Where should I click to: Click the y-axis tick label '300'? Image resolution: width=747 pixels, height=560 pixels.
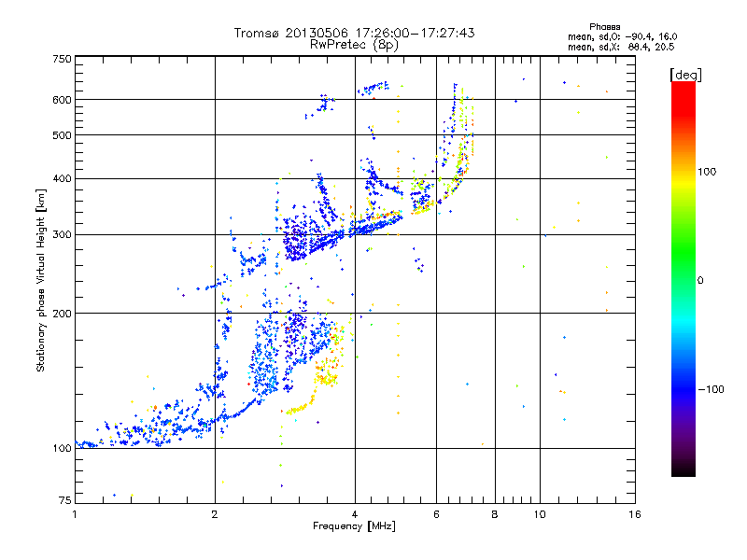tap(62, 235)
